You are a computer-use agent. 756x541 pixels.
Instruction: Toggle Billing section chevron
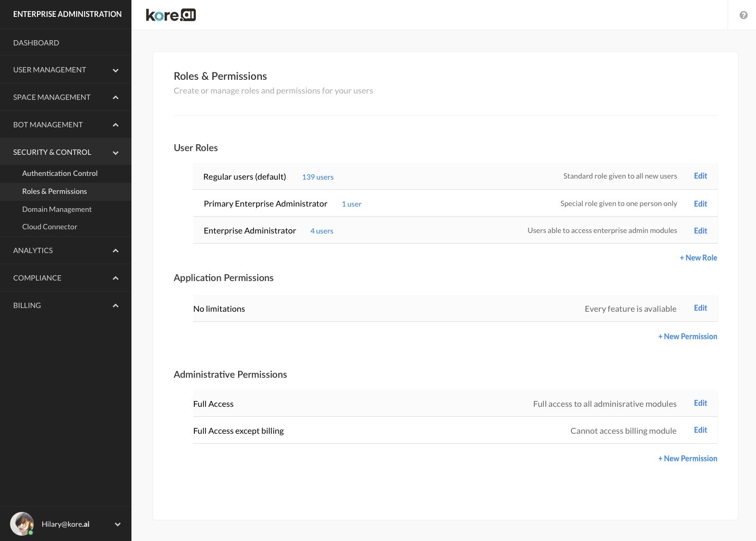tap(116, 306)
